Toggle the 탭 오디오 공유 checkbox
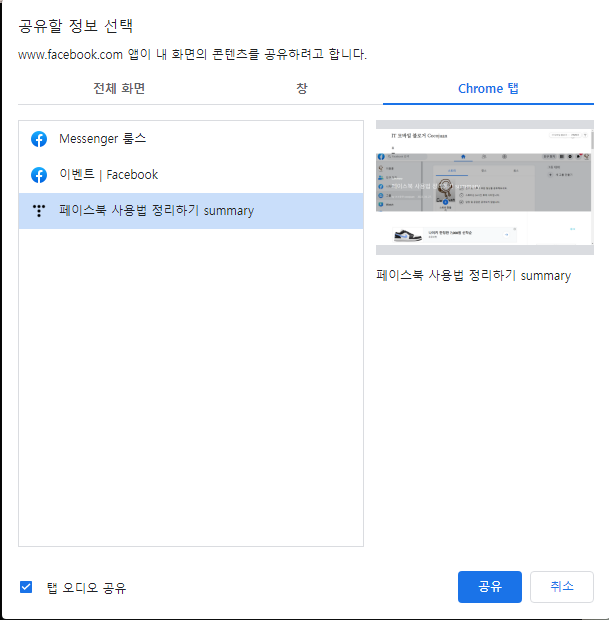Screen dimensions: 609x620 26,587
